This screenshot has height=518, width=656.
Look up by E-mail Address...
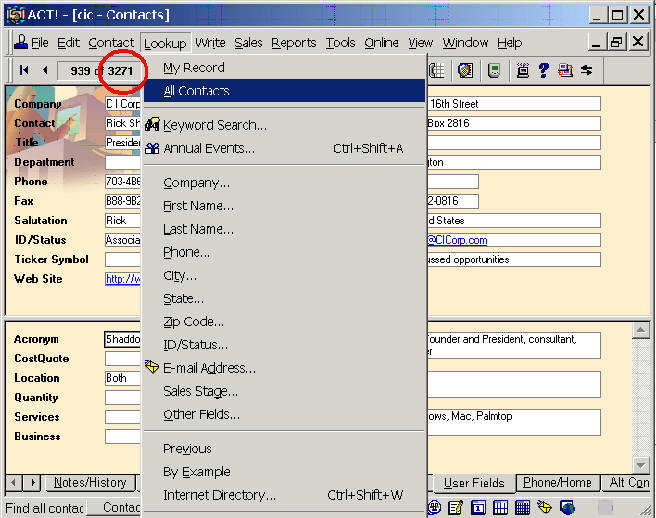pyautogui.click(x=284, y=368)
